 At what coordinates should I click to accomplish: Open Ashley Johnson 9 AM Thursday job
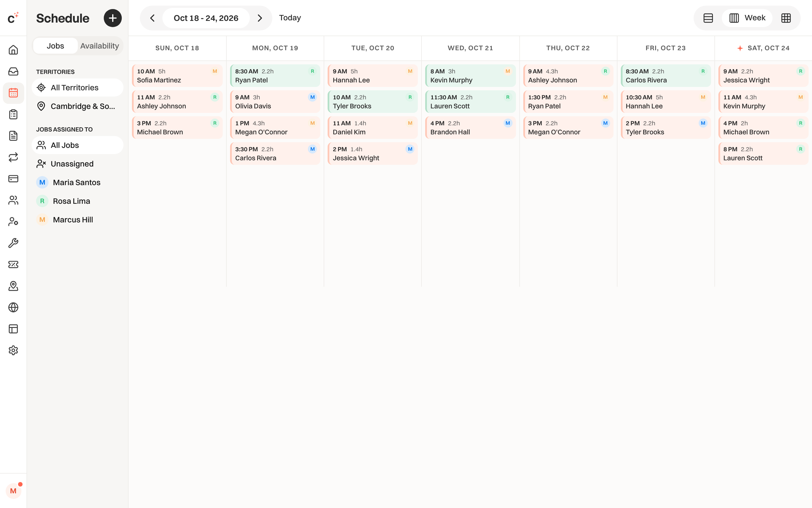(568, 76)
